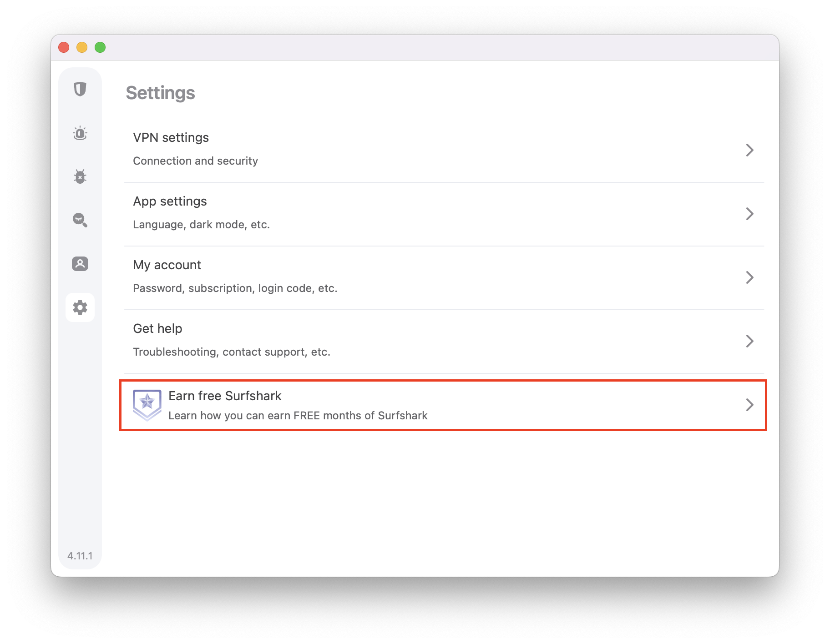Open the Alternative ID person icon in sidebar

coord(80,264)
